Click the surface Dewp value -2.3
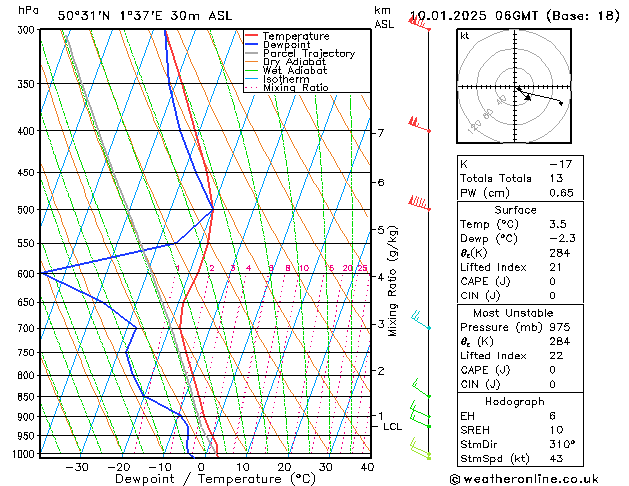 click(562, 238)
